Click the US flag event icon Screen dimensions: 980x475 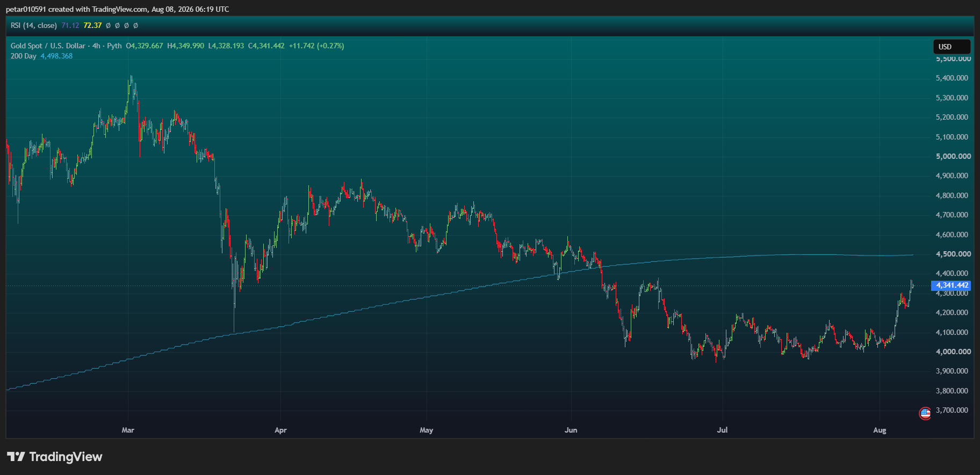tap(925, 413)
